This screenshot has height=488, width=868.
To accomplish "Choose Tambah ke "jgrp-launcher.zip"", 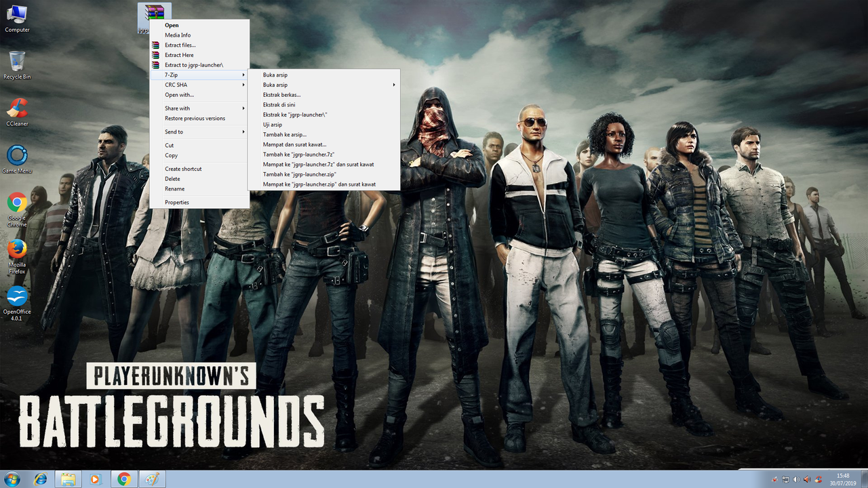I will click(x=324, y=174).
